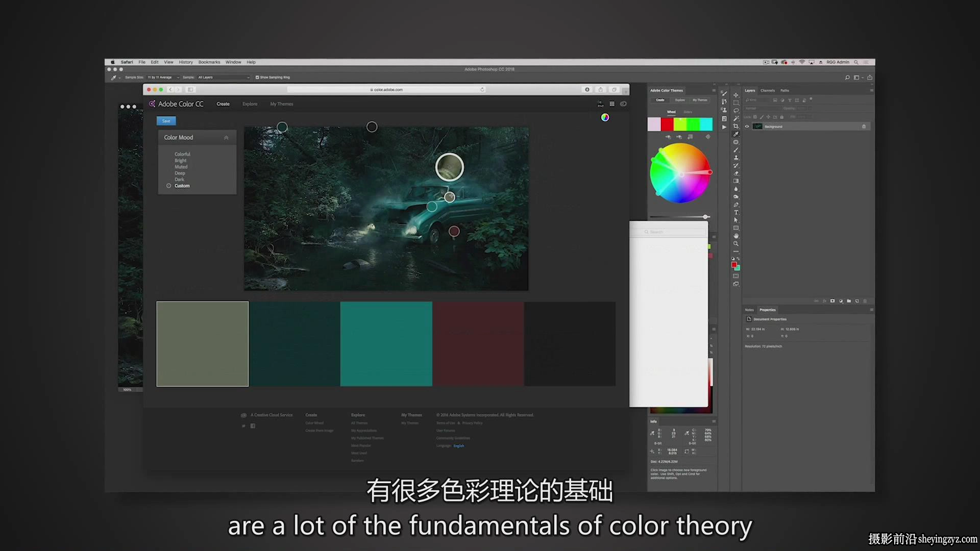Select the Rectangle shape tool
980x551 pixels.
click(736, 228)
